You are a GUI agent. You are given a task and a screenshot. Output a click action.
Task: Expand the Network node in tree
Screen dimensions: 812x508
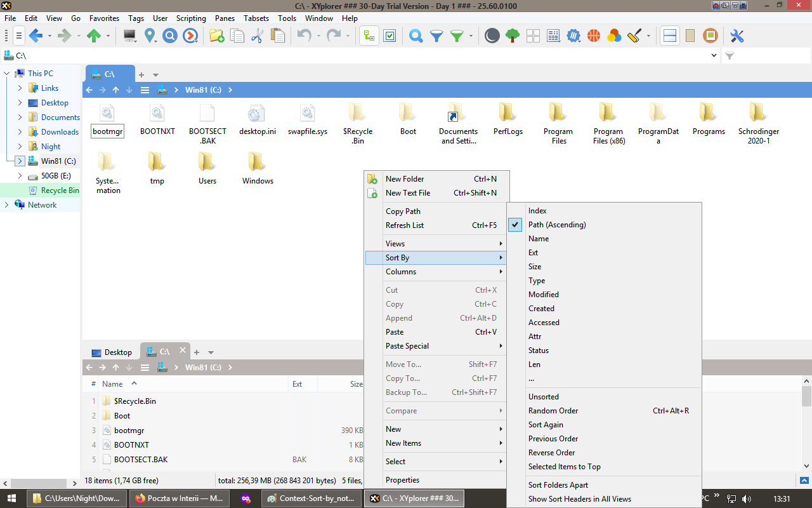click(6, 205)
